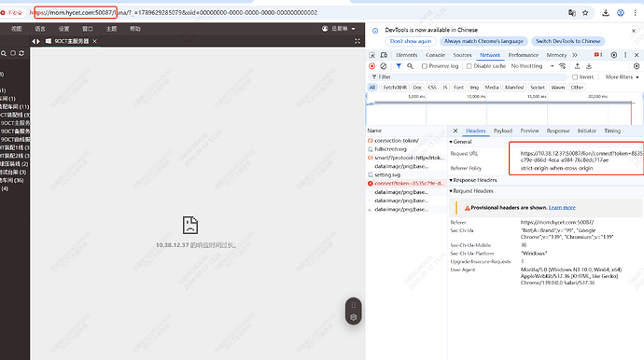Open DevTools customize three-dot menu
Screen dimensions: 644x360
coord(625,55)
